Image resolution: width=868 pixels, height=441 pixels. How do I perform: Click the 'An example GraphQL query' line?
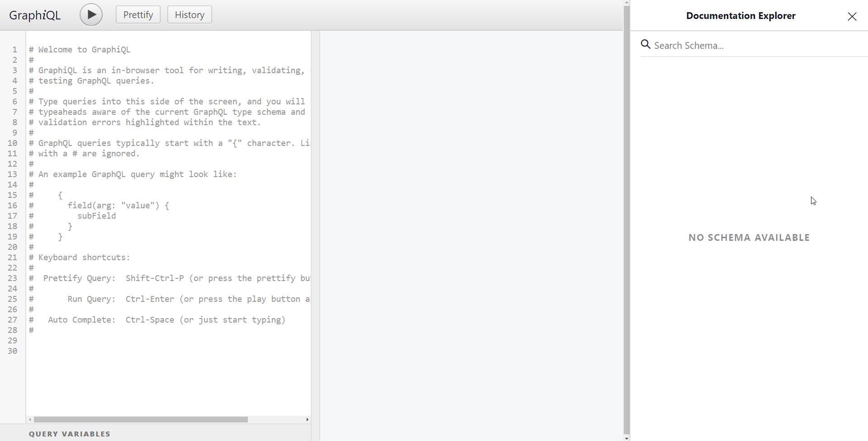click(x=133, y=174)
